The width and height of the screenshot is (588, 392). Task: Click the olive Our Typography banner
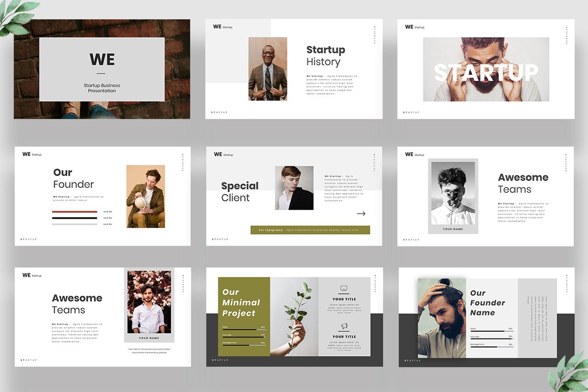click(x=310, y=230)
